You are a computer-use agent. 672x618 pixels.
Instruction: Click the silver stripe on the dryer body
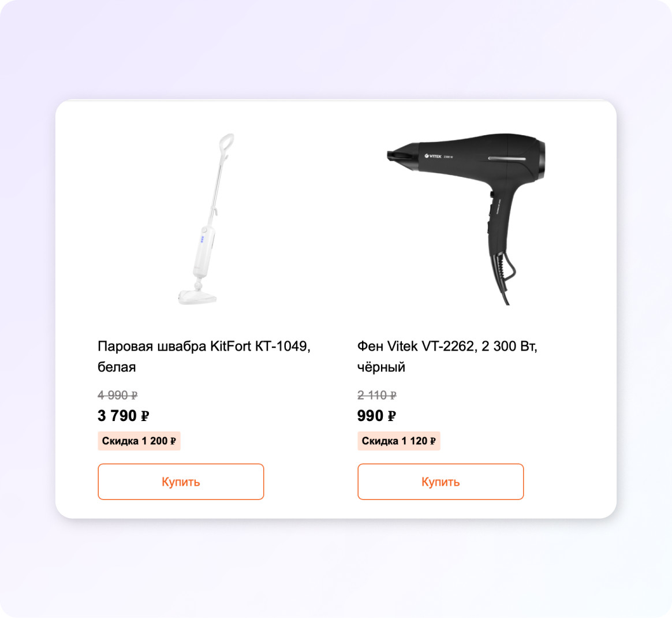[507, 159]
